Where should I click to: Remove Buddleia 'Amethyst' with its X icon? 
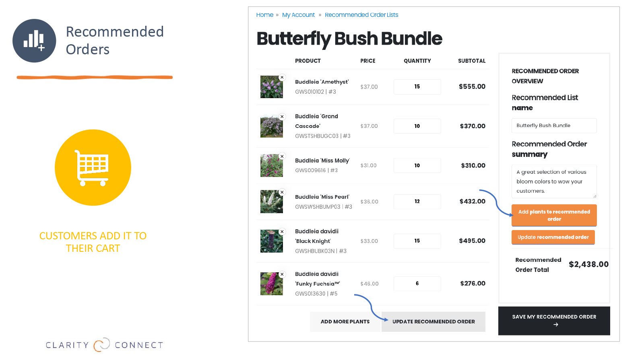click(282, 77)
